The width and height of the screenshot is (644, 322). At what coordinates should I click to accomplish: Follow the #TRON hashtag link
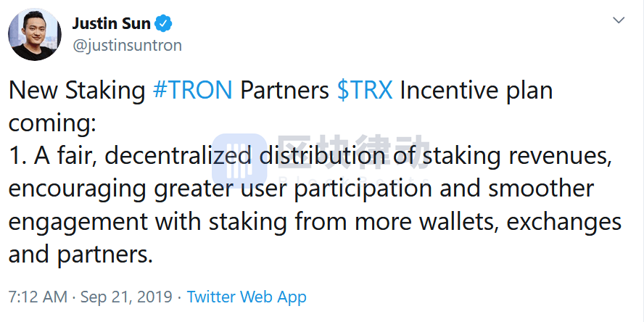[193, 91]
